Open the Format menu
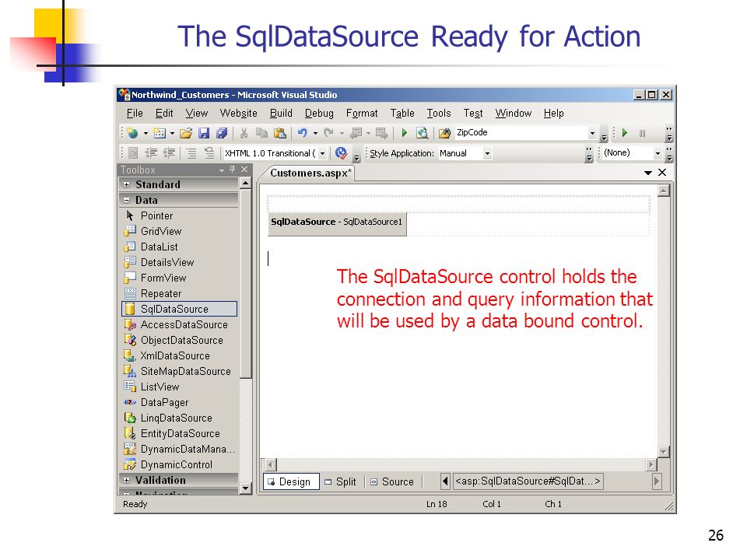Screen dimensions: 747x560 click(362, 114)
